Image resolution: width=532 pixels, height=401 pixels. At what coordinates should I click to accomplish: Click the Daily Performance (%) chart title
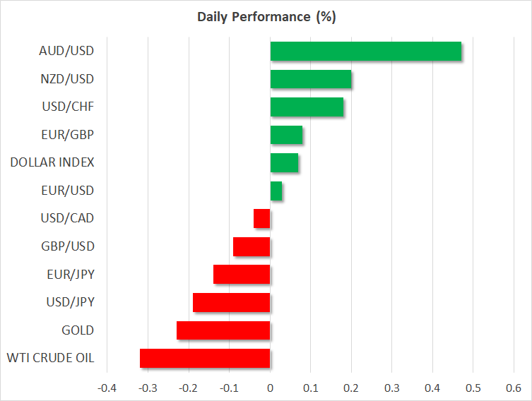point(266,18)
